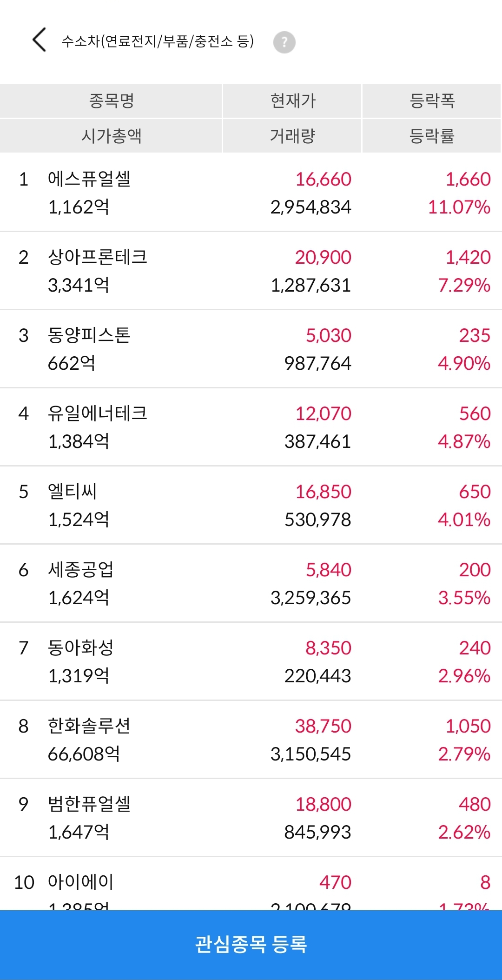Open 범한퓨얼셀 stock entry

pyautogui.click(x=251, y=818)
